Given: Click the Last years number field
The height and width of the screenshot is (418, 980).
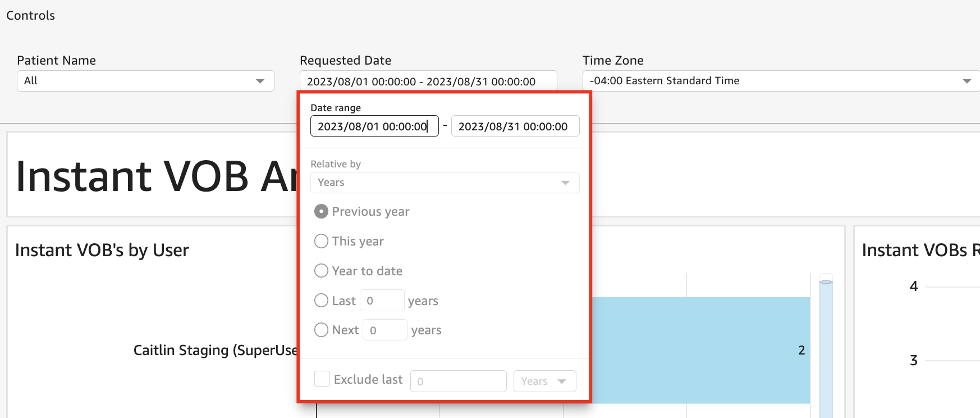Looking at the screenshot, I should click(x=382, y=301).
